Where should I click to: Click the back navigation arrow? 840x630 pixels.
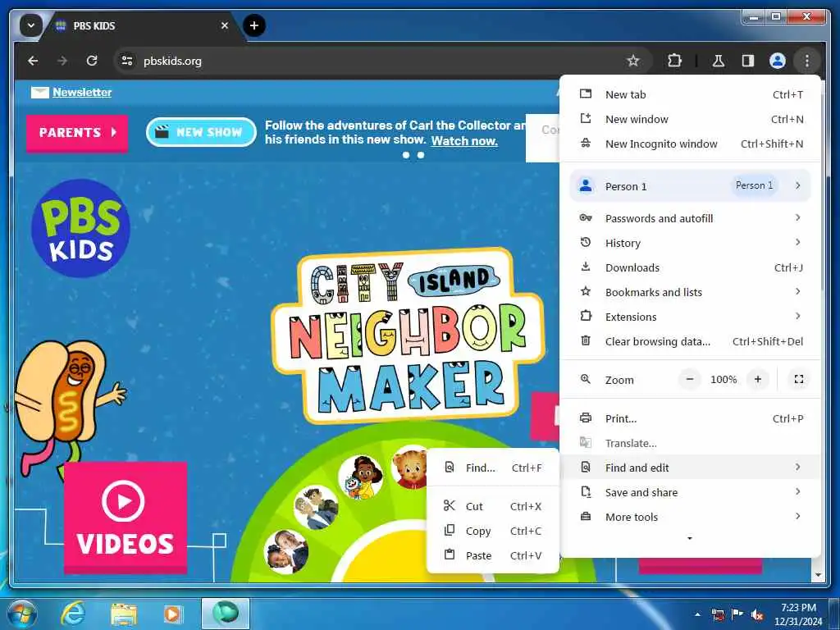[x=33, y=61]
